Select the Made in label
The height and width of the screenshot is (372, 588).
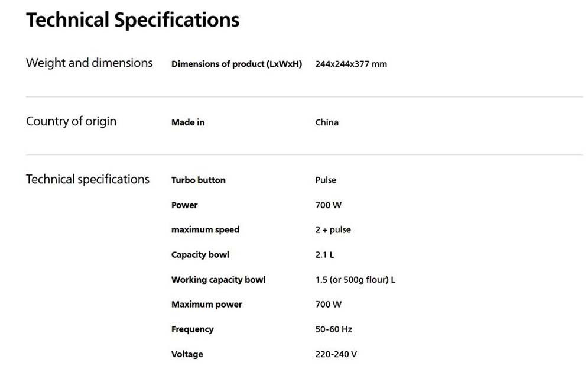[188, 122]
